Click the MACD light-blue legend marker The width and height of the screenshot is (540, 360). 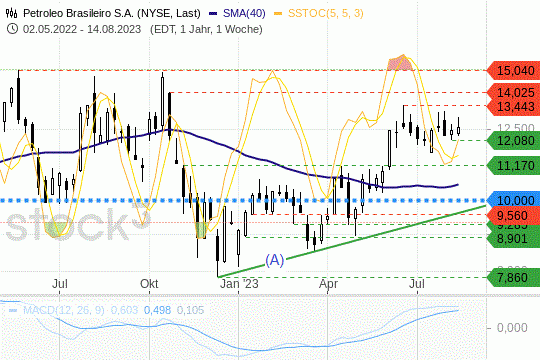click(13, 310)
